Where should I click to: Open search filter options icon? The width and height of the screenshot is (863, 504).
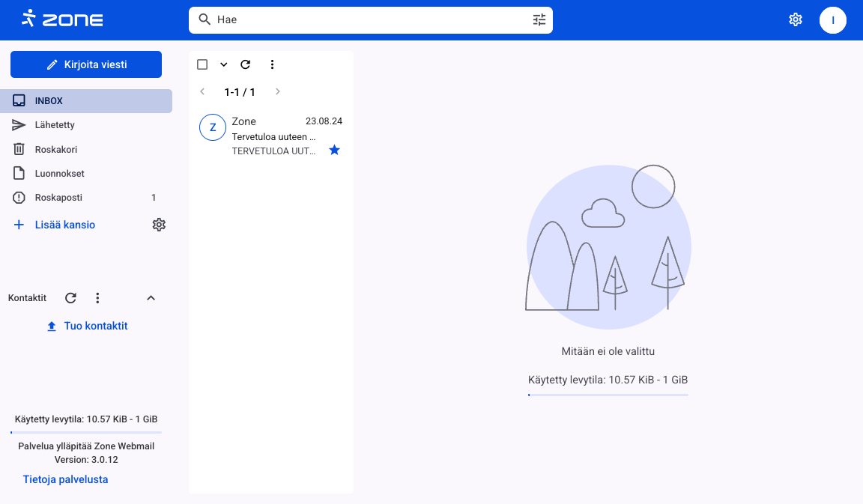click(539, 20)
